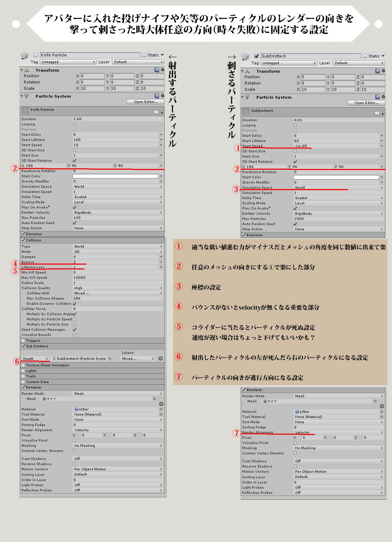Open Collision Quality High dropdown

(118, 288)
